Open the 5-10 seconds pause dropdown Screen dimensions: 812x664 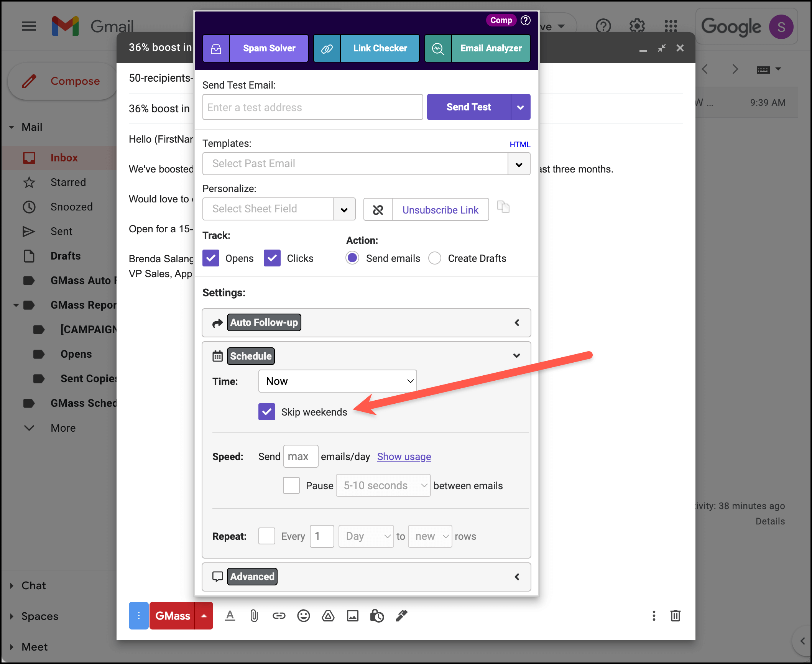click(383, 485)
